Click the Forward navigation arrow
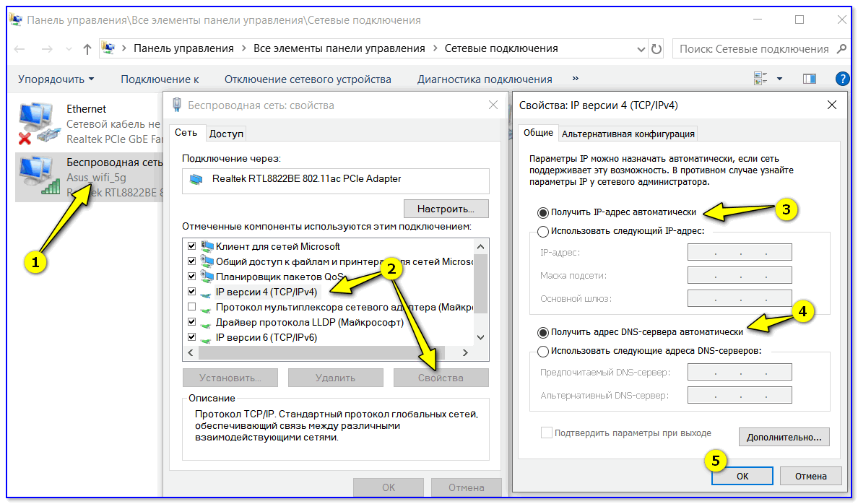The height and width of the screenshot is (504, 858). pos(47,49)
